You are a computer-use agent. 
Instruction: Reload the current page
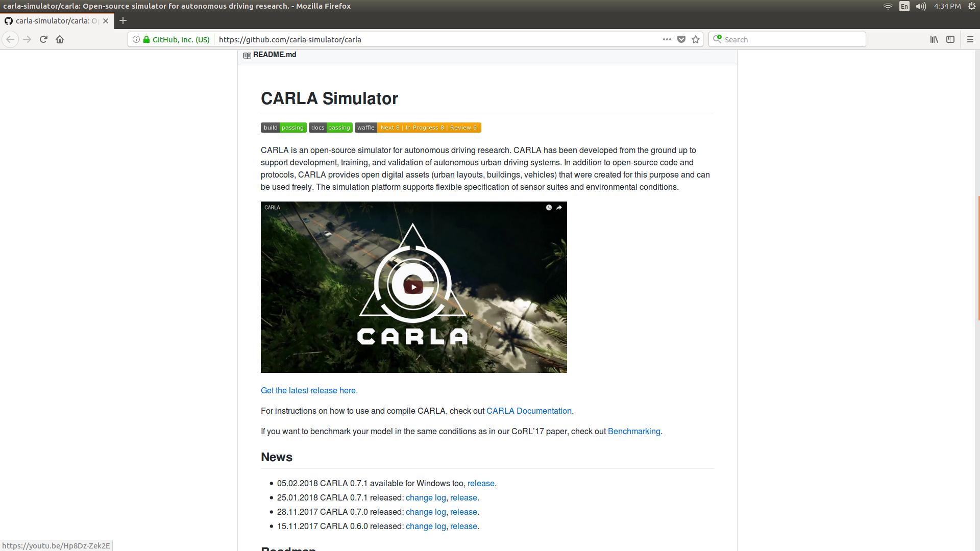point(43,39)
